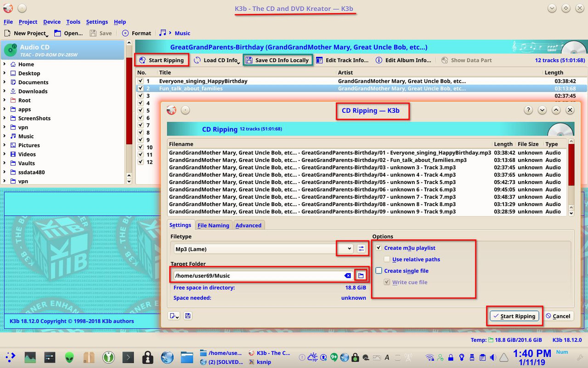
Task: Open Edit Album Info dialog
Action: (x=403, y=60)
